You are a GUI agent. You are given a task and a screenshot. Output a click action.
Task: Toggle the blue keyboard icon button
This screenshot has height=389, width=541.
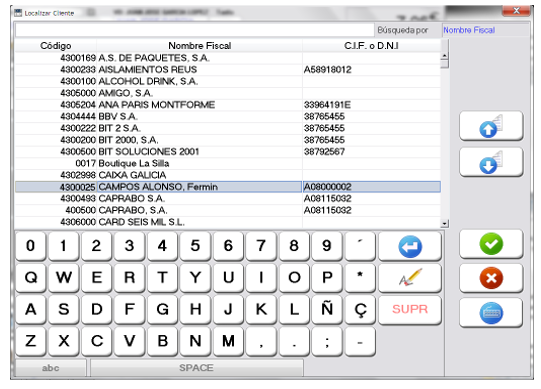pyautogui.click(x=491, y=312)
